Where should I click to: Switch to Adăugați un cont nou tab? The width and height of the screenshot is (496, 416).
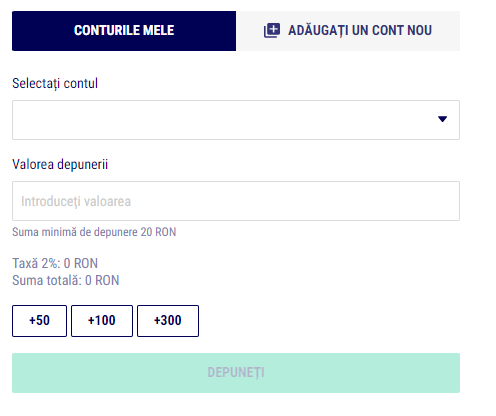(x=348, y=31)
